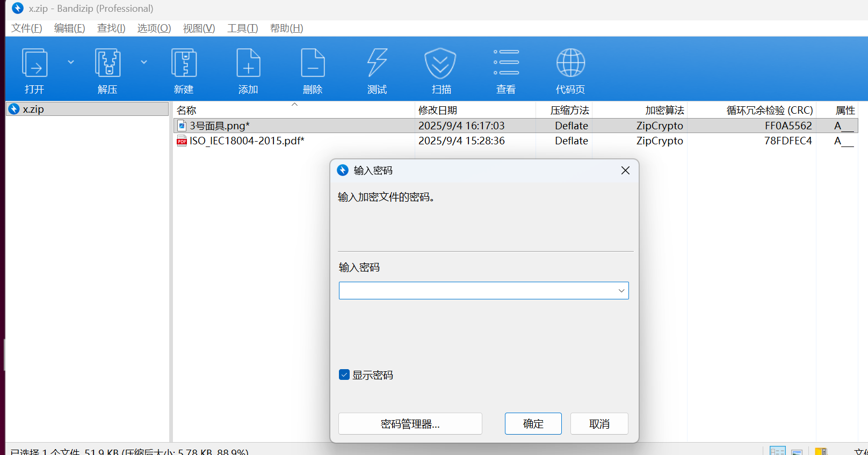Click the Delete (删除) toolbar icon
Screen dimensions: 868x455
[313, 63]
